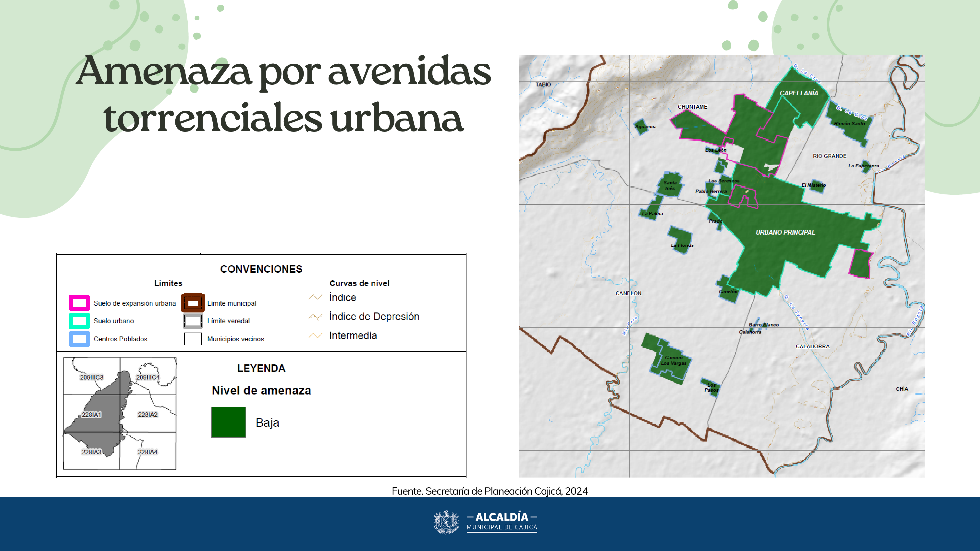Click the brown Límite municipal legend symbol
Viewport: 980px width, 551px height.
click(193, 303)
